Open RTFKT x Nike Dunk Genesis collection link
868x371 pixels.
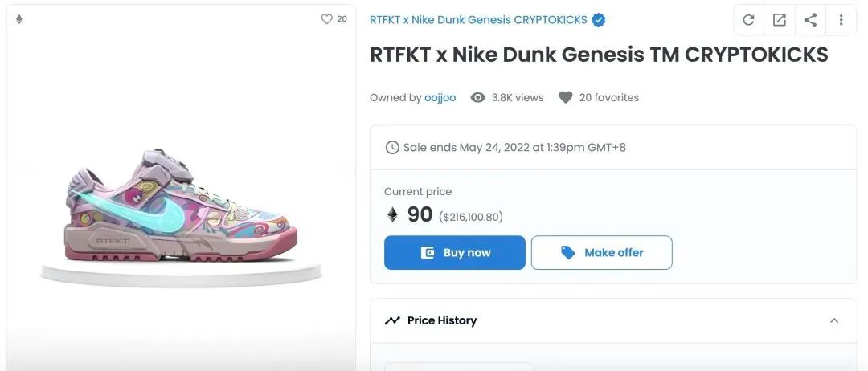478,20
